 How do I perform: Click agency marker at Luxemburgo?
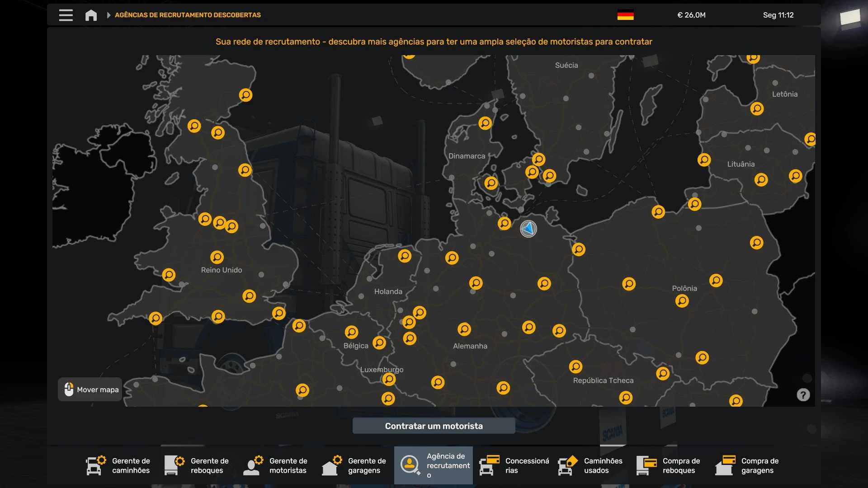[x=389, y=379]
